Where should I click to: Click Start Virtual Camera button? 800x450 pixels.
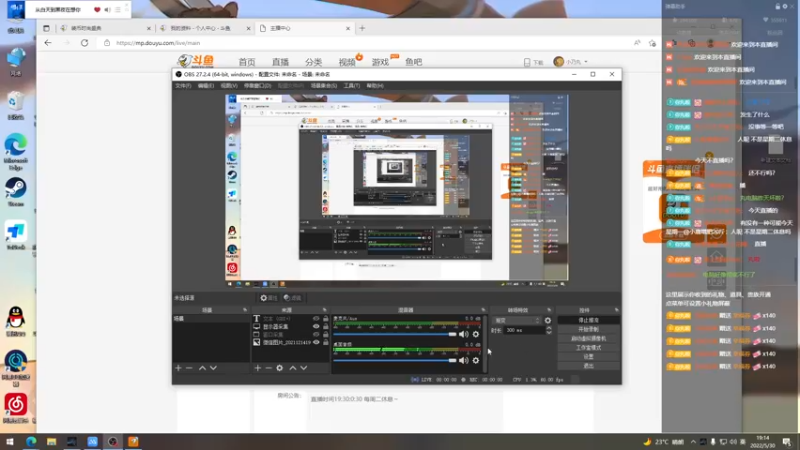pyautogui.click(x=588, y=339)
